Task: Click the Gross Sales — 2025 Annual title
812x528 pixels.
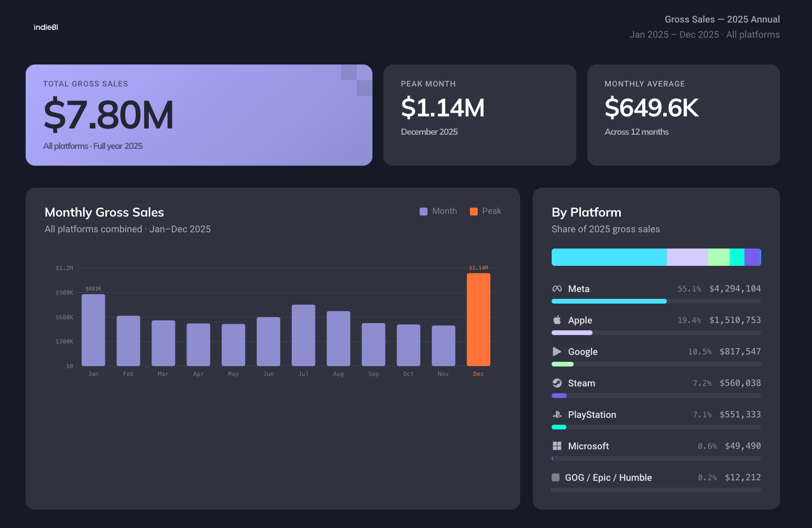Action: pos(722,19)
